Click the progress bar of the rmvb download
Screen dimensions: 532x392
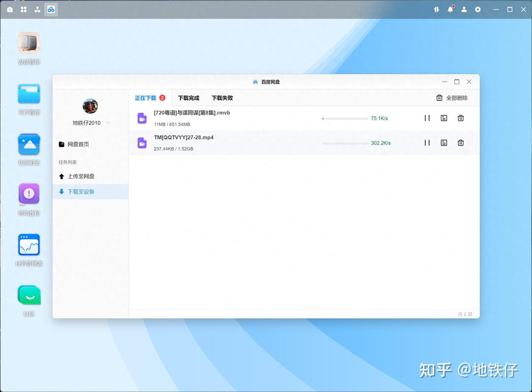[x=345, y=119]
